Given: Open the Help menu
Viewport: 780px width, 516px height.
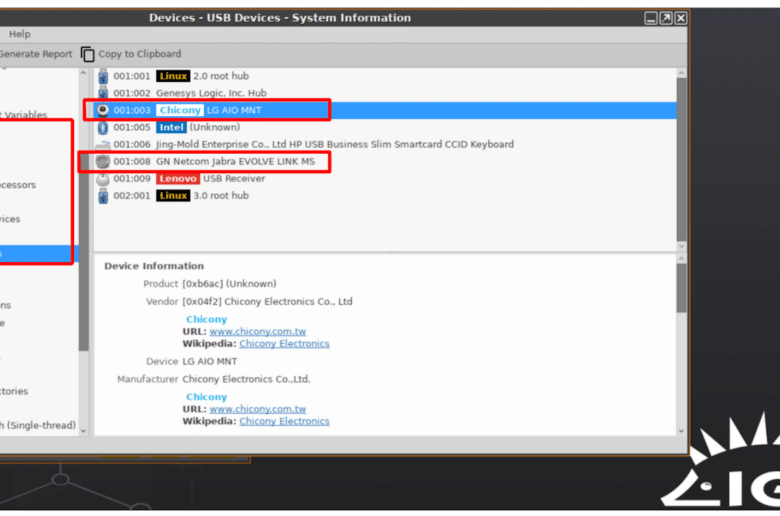Looking at the screenshot, I should [x=19, y=34].
